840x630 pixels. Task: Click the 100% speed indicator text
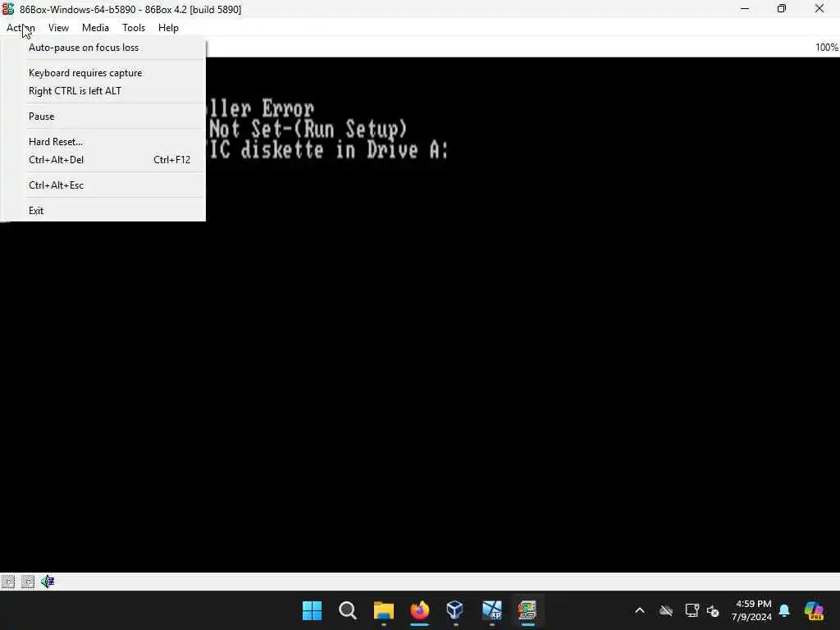pyautogui.click(x=827, y=47)
